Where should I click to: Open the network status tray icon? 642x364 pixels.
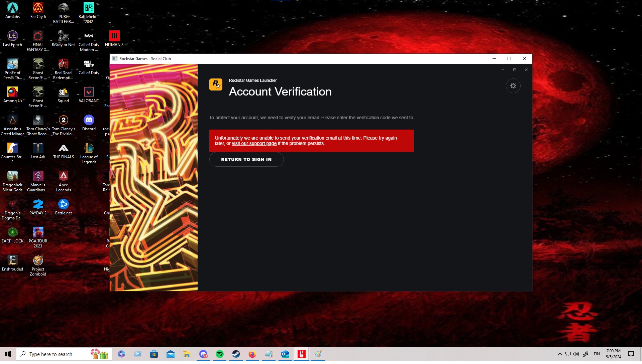pos(568,354)
